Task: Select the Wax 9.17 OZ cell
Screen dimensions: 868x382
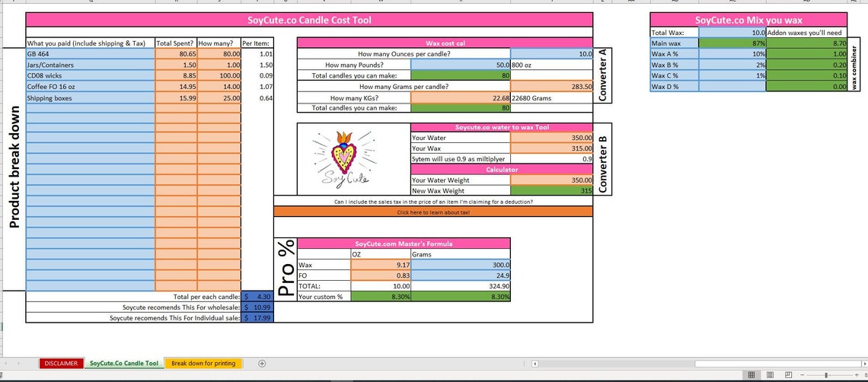Action: click(381, 265)
